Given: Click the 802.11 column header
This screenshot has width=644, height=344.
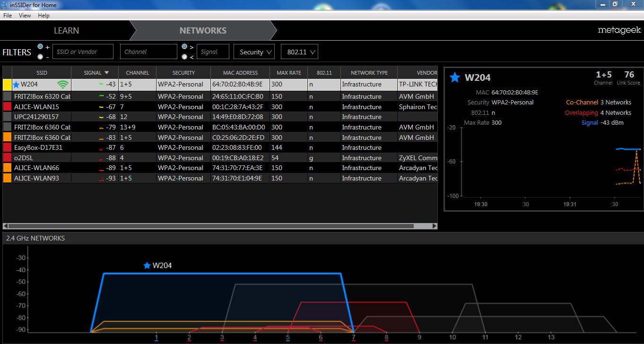Looking at the screenshot, I should tap(324, 73).
